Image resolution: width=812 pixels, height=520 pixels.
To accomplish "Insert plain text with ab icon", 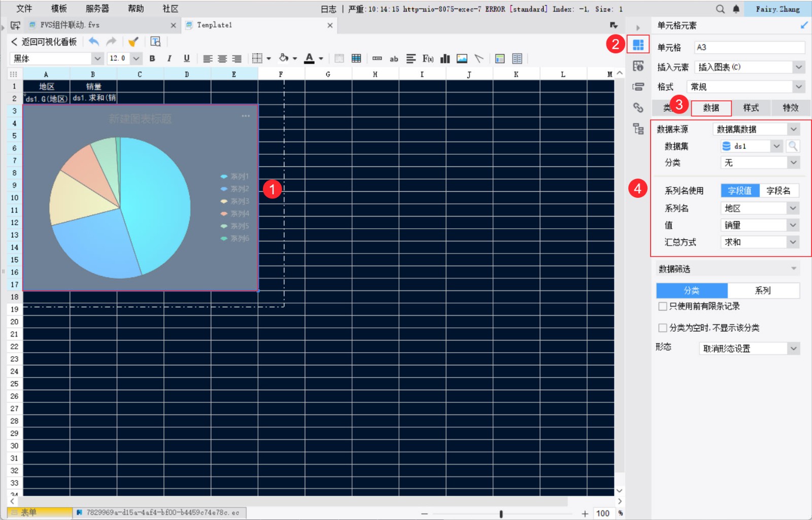I will pyautogui.click(x=394, y=59).
